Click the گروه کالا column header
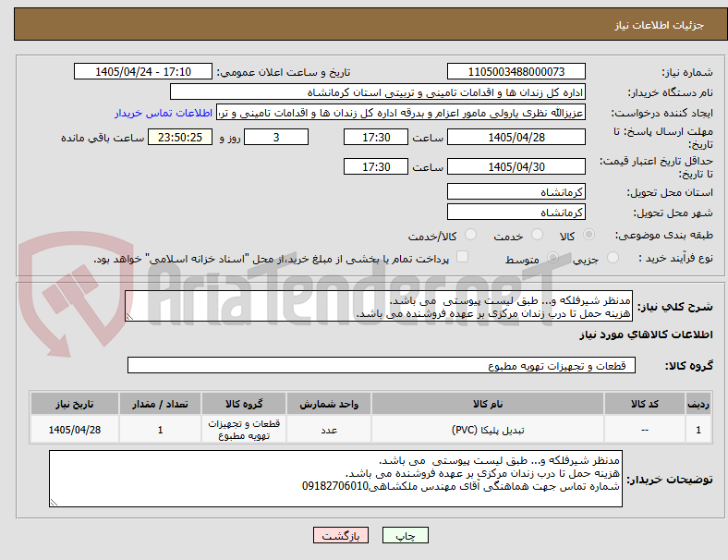The image size is (728, 560). point(244,404)
